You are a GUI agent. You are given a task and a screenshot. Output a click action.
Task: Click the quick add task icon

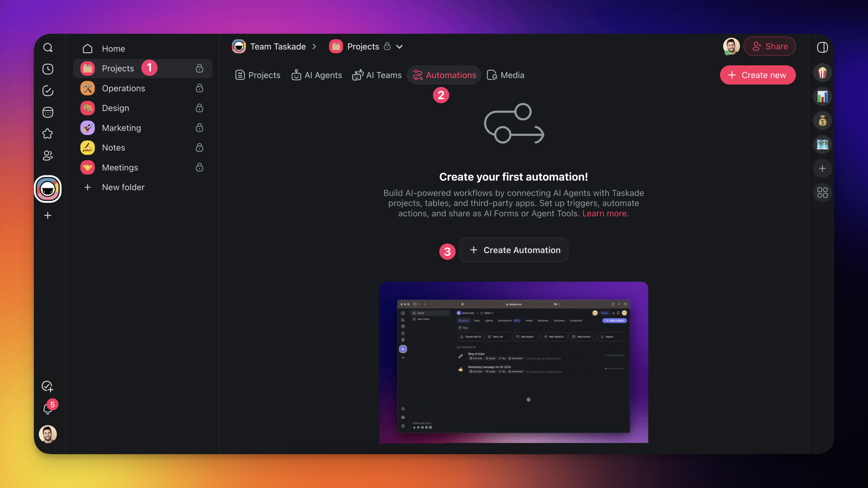(48, 386)
